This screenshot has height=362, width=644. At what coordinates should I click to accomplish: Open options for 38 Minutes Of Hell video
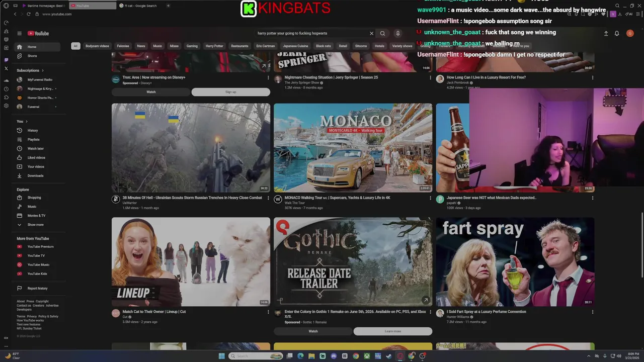click(268, 198)
